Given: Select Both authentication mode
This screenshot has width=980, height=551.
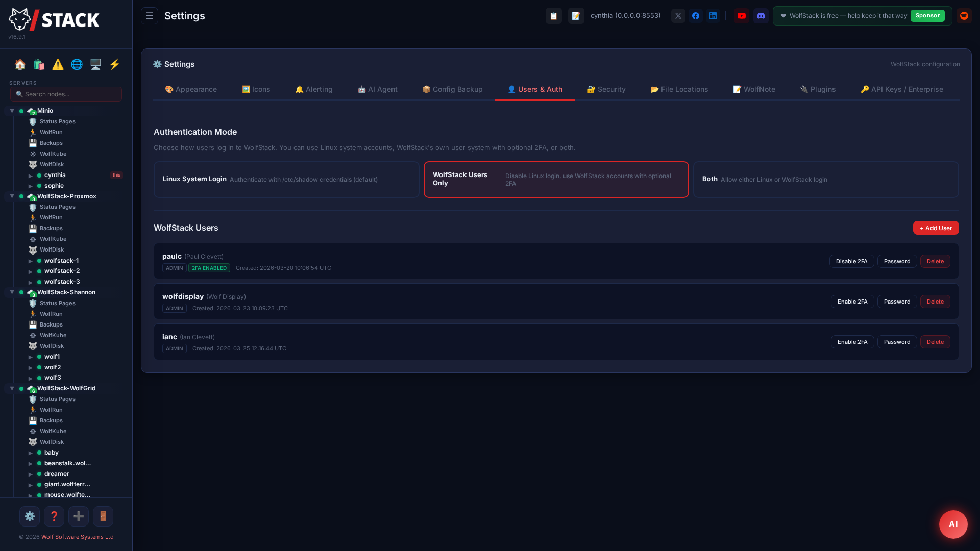Looking at the screenshot, I should 826,180.
